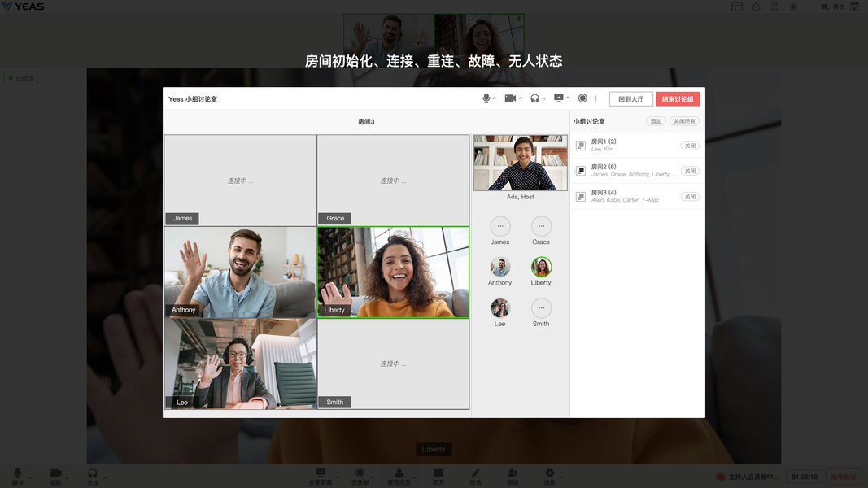Click 房间2 (6) row text
The width and height of the screenshot is (868, 488).
coord(604,167)
